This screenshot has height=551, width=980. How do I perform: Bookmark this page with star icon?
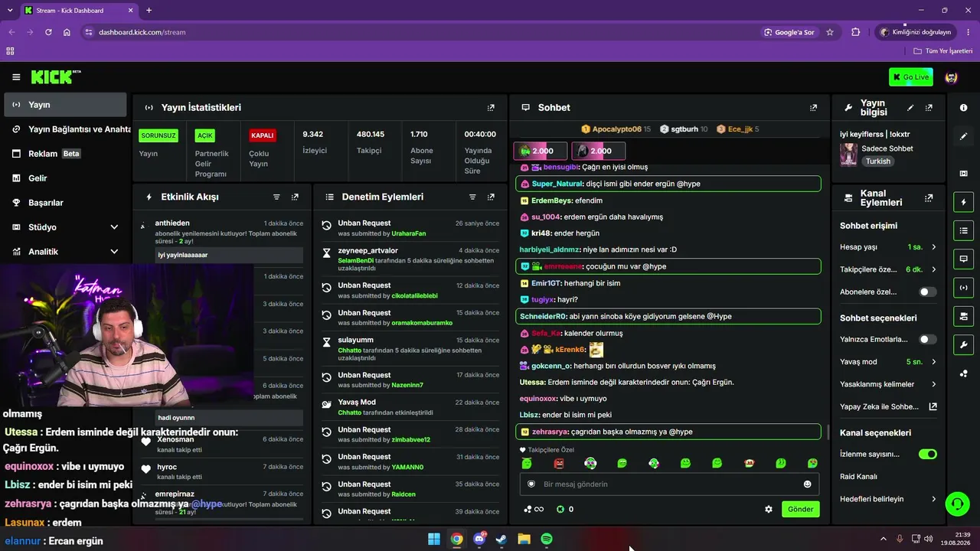[830, 32]
